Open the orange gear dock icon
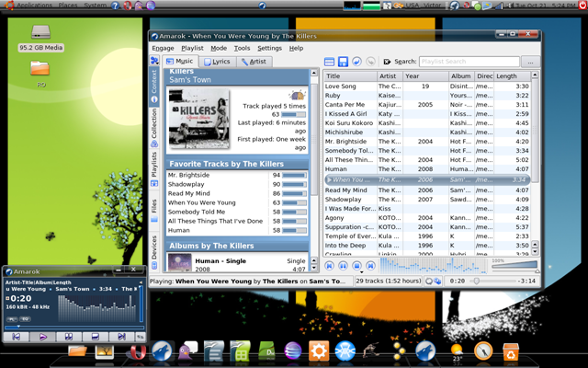Viewport: 588px width, 368px height. [319, 351]
